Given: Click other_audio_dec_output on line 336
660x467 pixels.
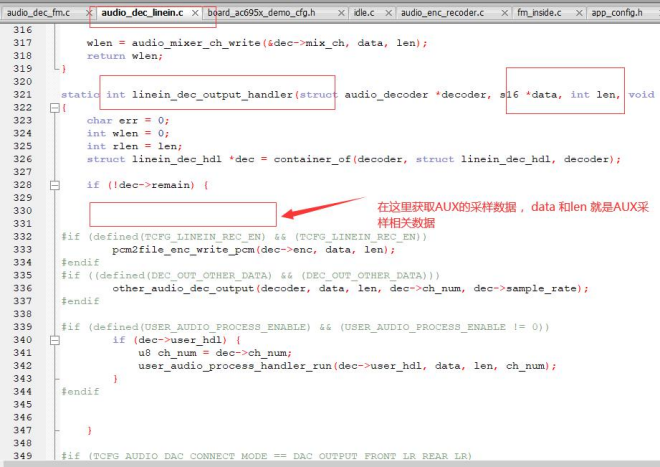Looking at the screenshot, I should click(x=184, y=289).
